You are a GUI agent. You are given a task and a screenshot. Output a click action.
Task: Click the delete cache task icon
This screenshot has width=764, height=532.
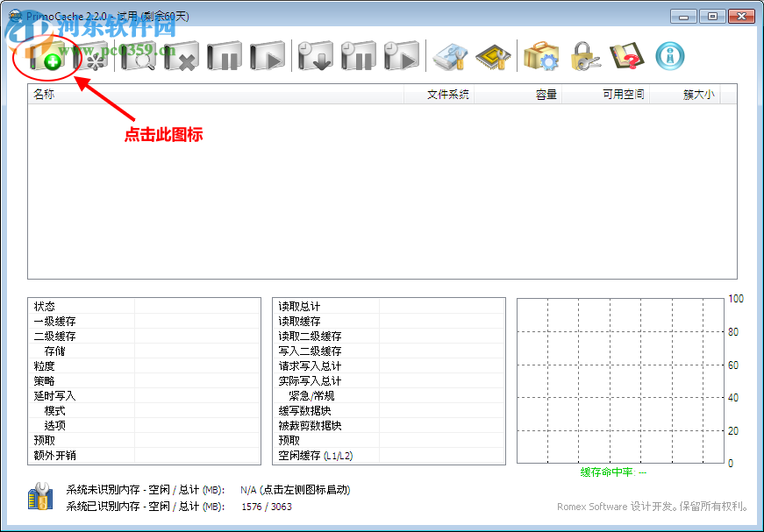[181, 55]
